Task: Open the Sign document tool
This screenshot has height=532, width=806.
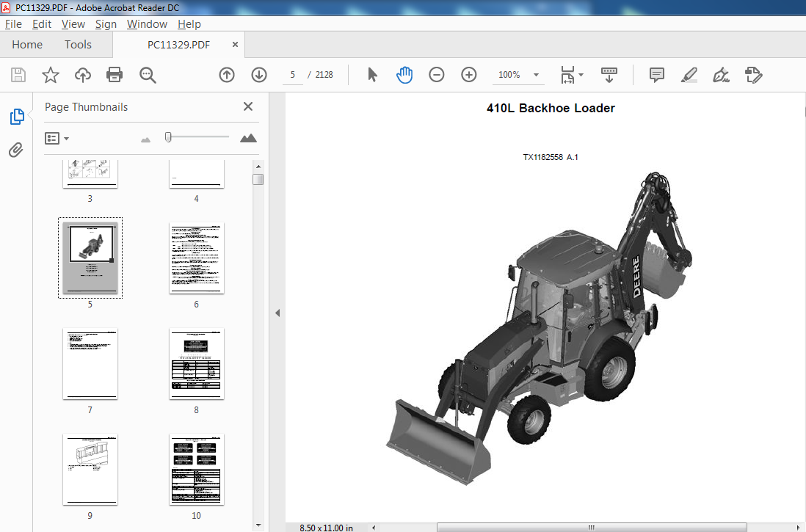Action: (x=721, y=75)
